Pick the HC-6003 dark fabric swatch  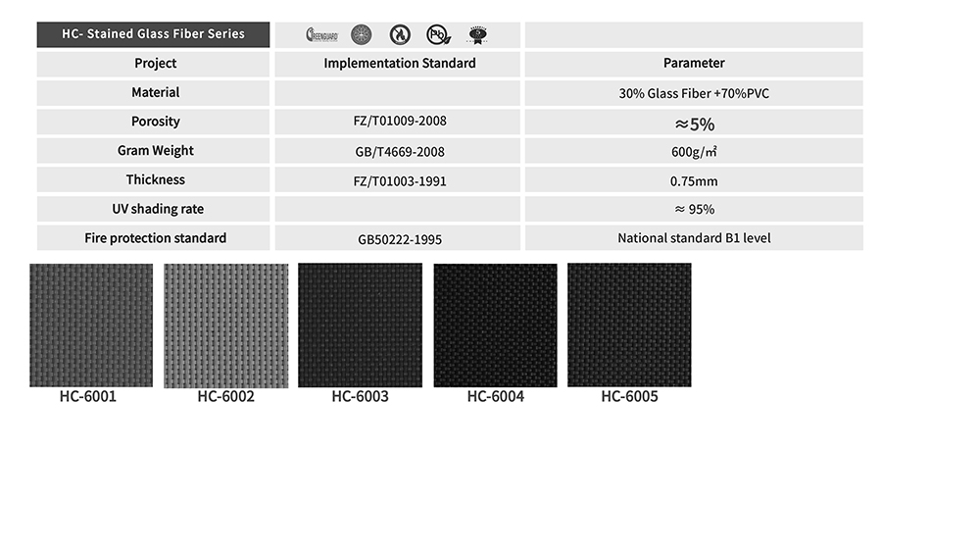pyautogui.click(x=360, y=325)
